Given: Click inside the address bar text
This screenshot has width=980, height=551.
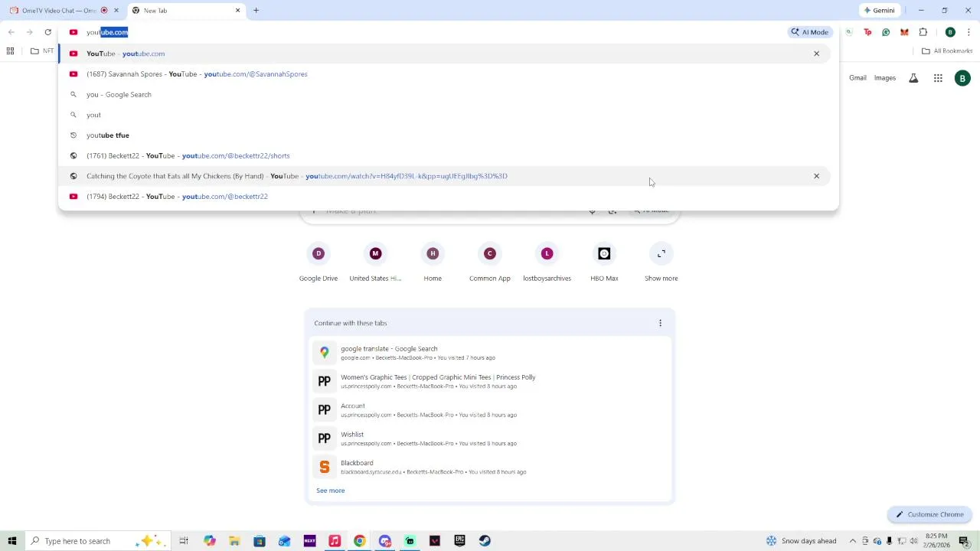Looking at the screenshot, I should coord(107,32).
